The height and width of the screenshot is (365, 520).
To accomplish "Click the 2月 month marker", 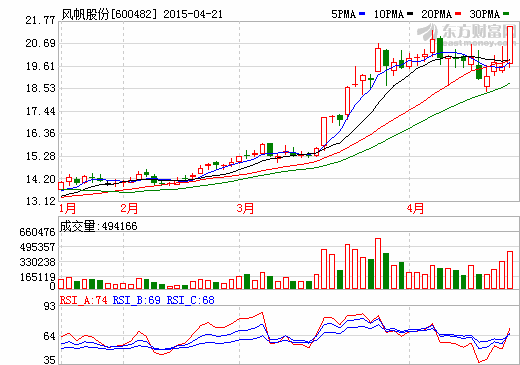I will 129,209.
